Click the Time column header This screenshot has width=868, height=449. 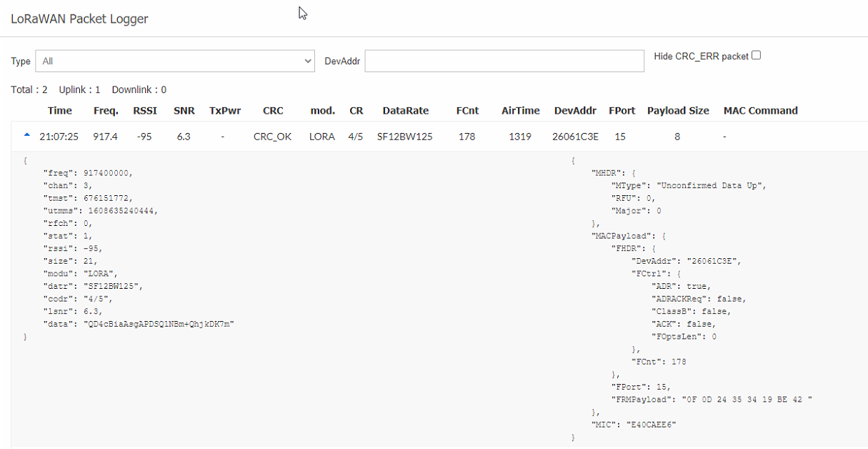[60, 111]
